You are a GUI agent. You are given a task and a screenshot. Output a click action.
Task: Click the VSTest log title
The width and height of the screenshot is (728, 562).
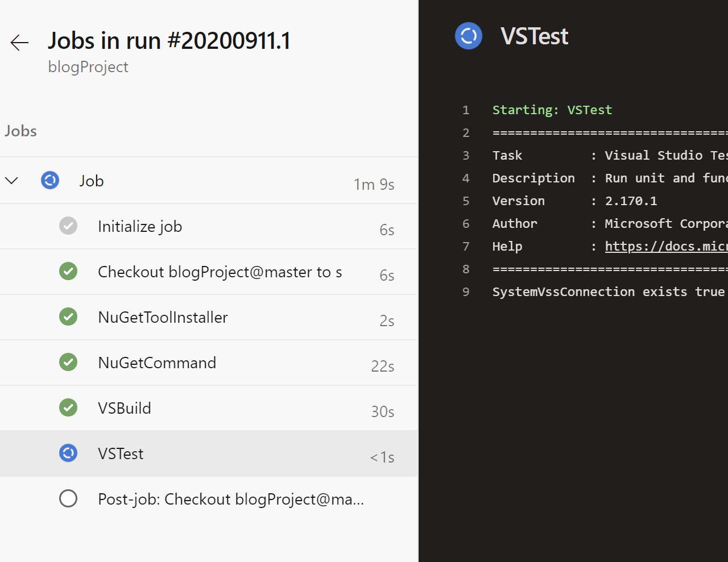534,36
